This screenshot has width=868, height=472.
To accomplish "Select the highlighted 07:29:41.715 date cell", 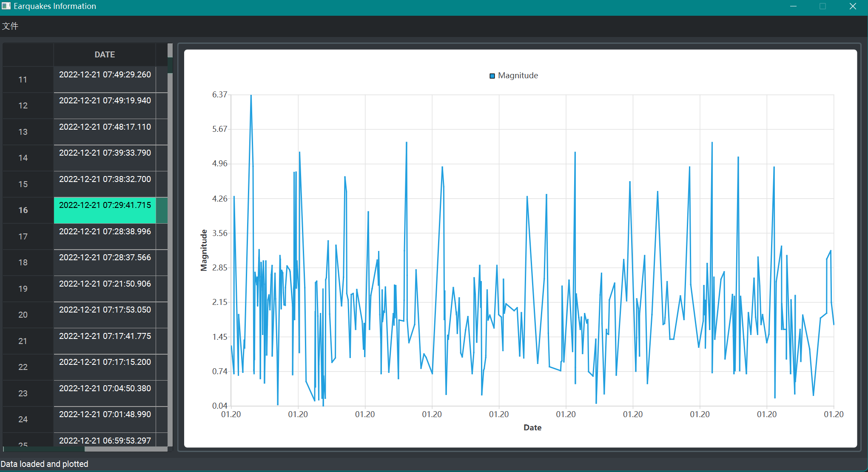I will pyautogui.click(x=105, y=210).
